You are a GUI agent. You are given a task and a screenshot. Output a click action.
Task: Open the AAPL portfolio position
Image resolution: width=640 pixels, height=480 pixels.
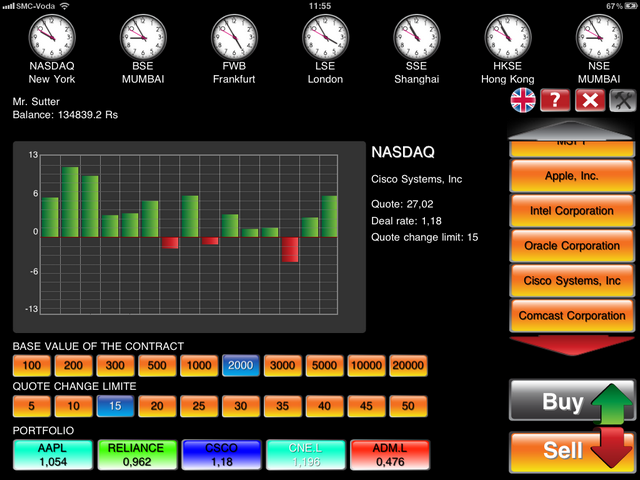click(53, 455)
